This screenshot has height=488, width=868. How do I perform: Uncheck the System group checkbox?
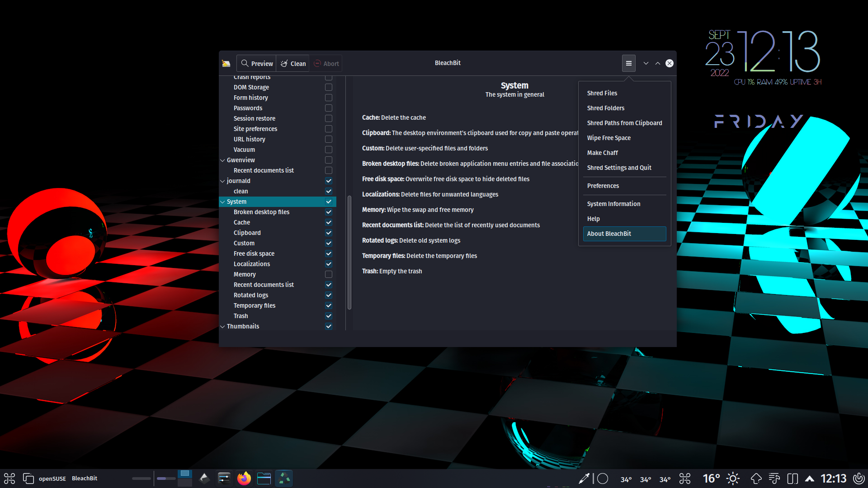(329, 202)
